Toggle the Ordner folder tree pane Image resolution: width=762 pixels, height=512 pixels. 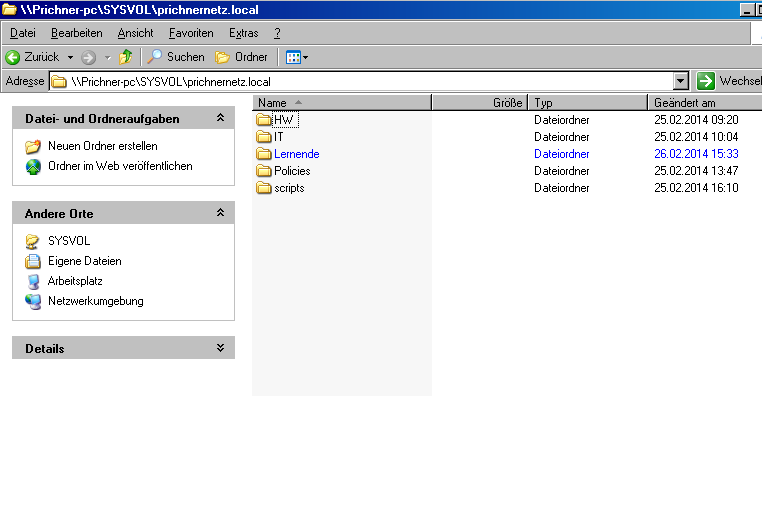tap(242, 57)
